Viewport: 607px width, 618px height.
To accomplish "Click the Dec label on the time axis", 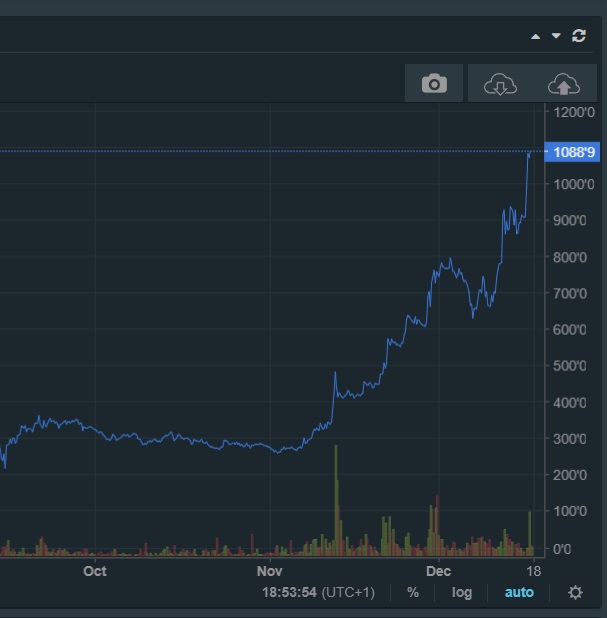I will click(438, 571).
